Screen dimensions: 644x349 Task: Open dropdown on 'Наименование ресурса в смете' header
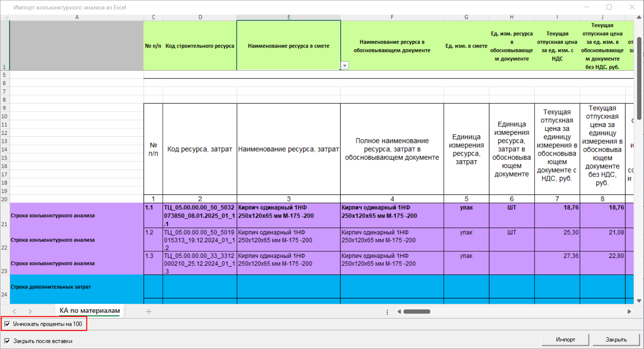[x=344, y=66]
